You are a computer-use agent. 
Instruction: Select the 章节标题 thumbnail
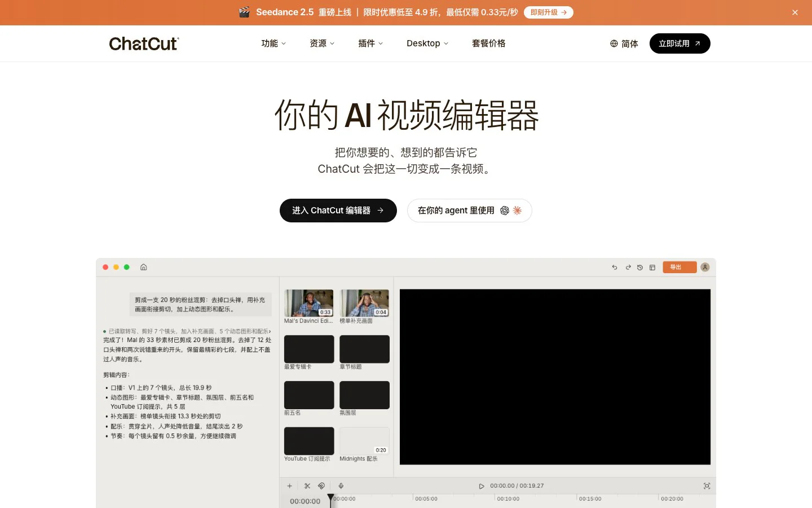(x=364, y=349)
